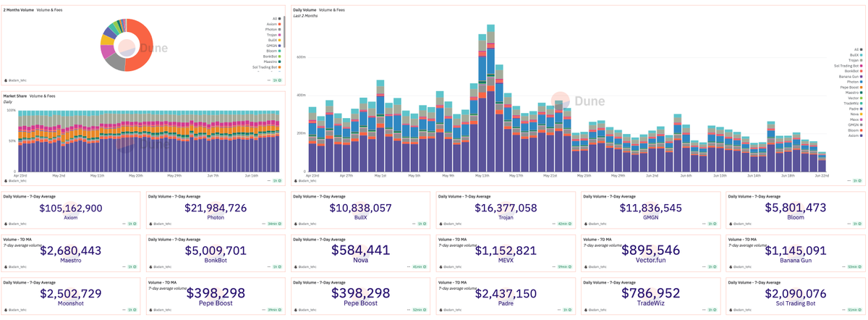
Task: Click the last Jun 22nd bar in the Daily Volume chart
Action: tap(822, 162)
